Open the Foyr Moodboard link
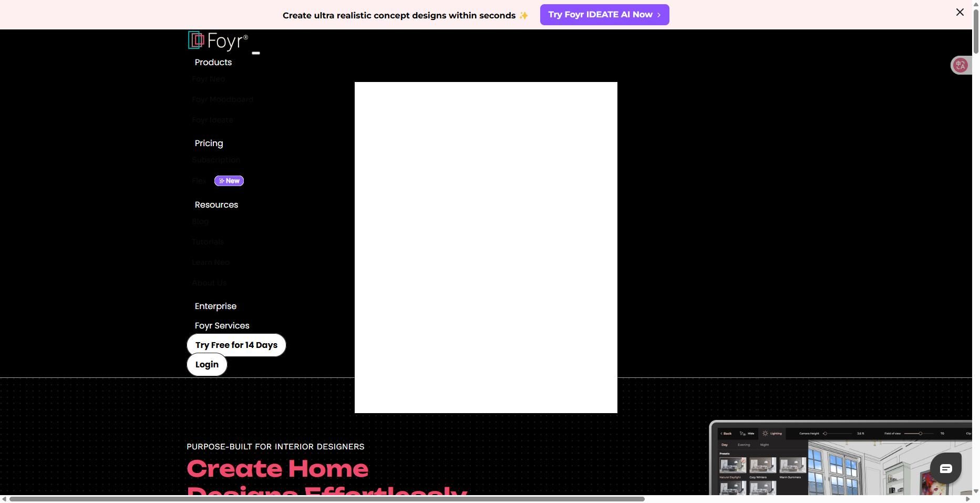Screen dimensions: 980x503 (222, 99)
